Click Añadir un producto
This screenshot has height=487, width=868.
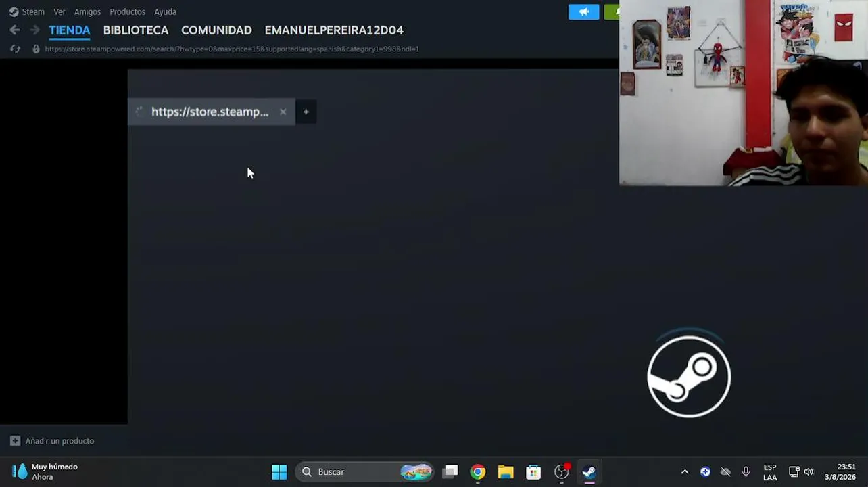tap(59, 441)
